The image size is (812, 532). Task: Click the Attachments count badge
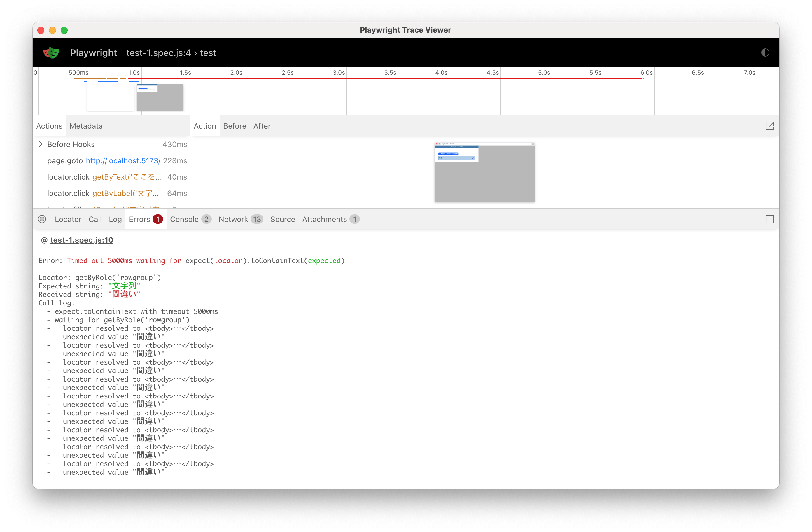(354, 219)
